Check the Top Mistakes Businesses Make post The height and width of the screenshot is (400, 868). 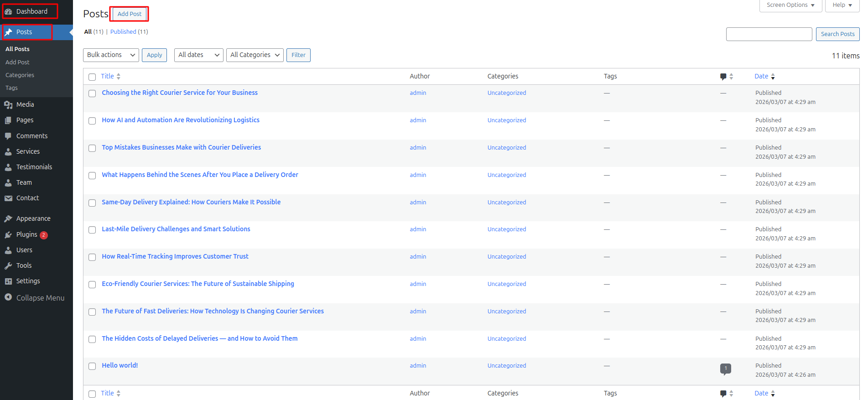92,148
